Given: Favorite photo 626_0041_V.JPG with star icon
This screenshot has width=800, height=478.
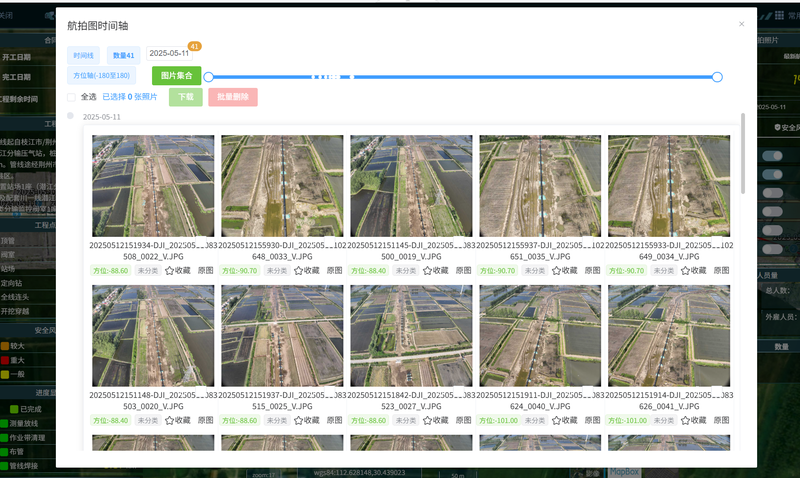Looking at the screenshot, I should [x=686, y=421].
